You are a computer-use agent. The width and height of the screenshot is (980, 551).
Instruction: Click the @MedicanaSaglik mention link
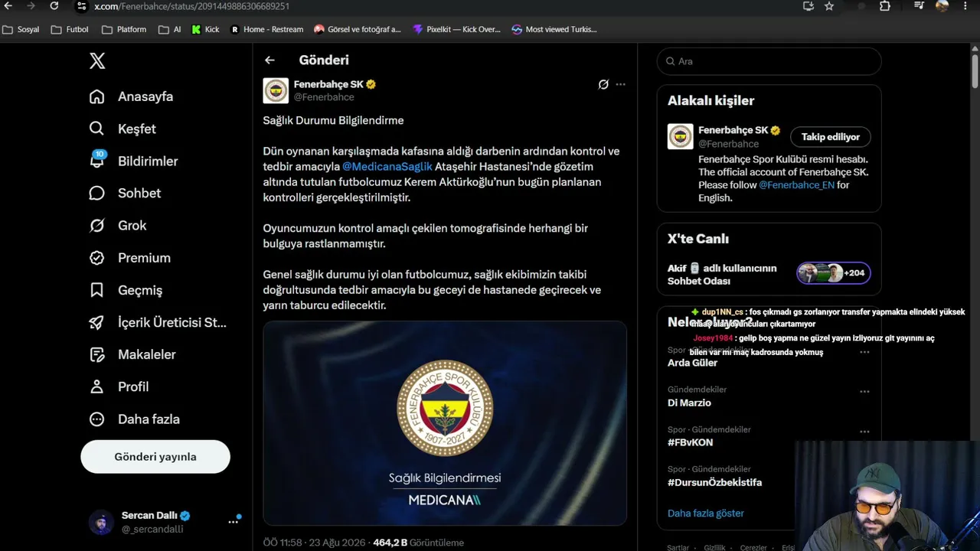click(387, 166)
